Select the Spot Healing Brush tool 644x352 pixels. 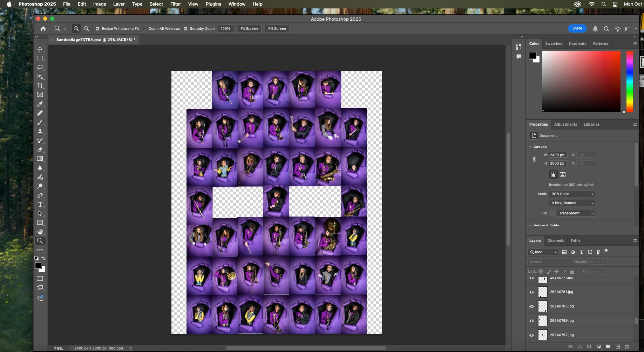pyautogui.click(x=40, y=113)
